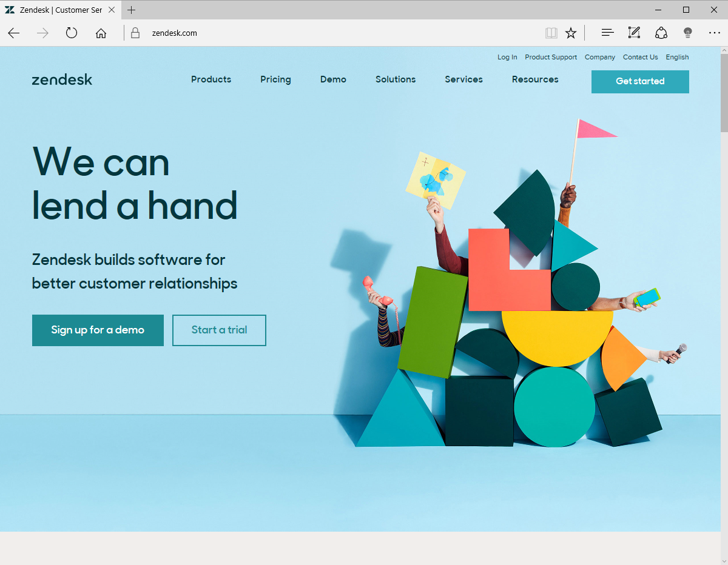Open the Hub lines icon
This screenshot has width=728, height=565.
607,33
